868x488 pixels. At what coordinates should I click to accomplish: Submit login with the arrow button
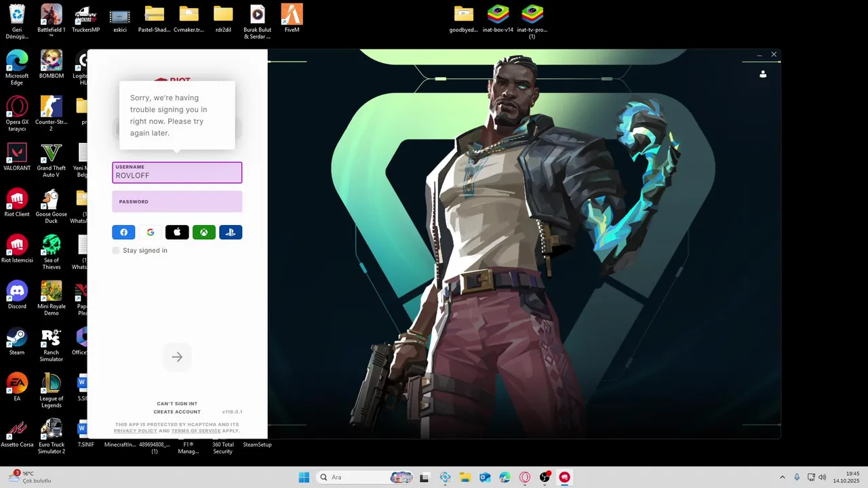point(177,357)
